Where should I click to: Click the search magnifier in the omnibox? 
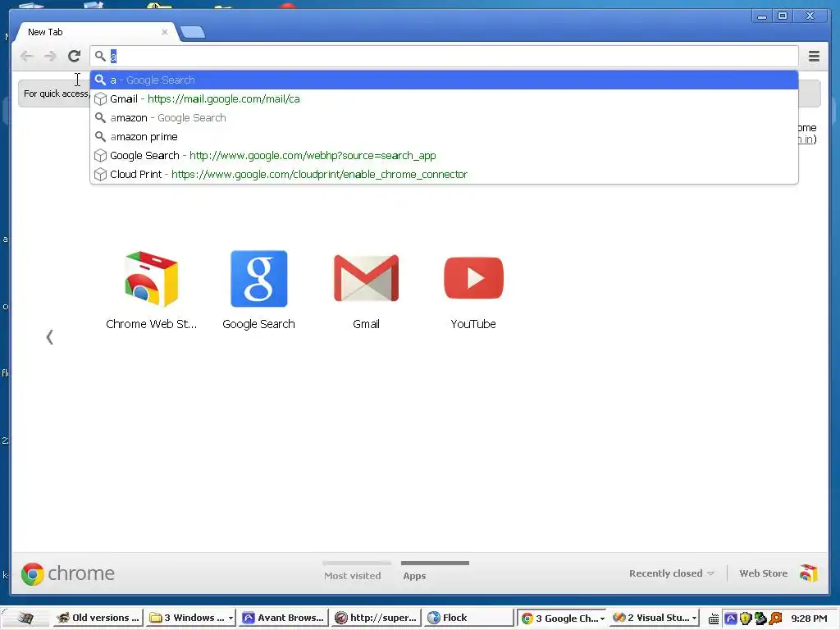(100, 56)
